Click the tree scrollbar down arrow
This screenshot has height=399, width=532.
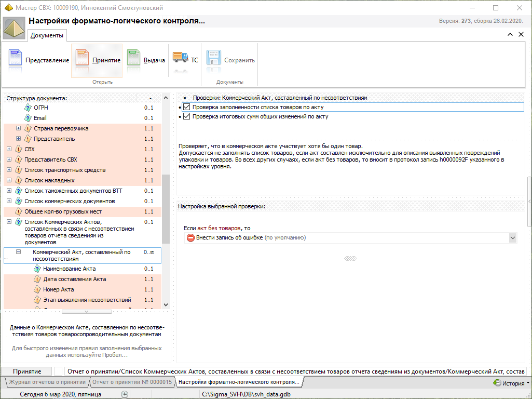tap(166, 305)
